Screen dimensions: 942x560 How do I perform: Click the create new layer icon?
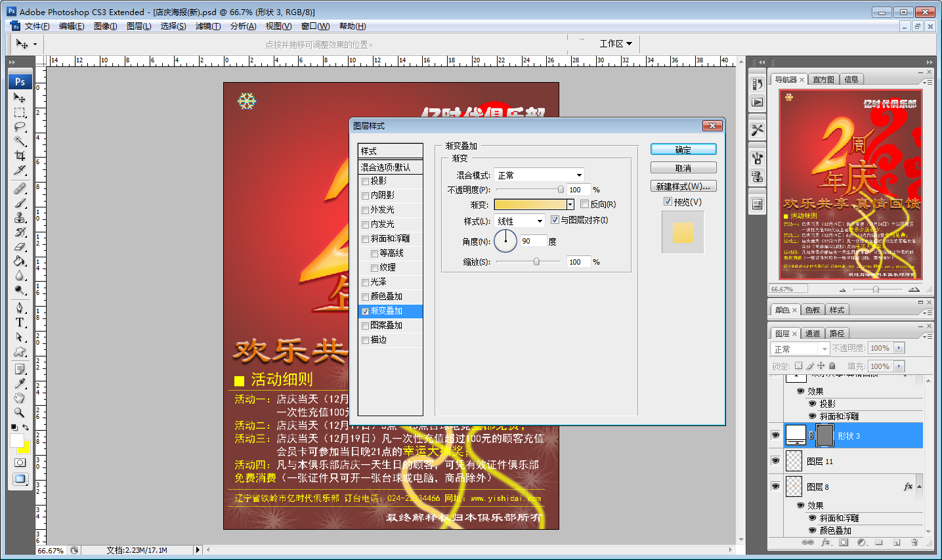pyautogui.click(x=897, y=542)
